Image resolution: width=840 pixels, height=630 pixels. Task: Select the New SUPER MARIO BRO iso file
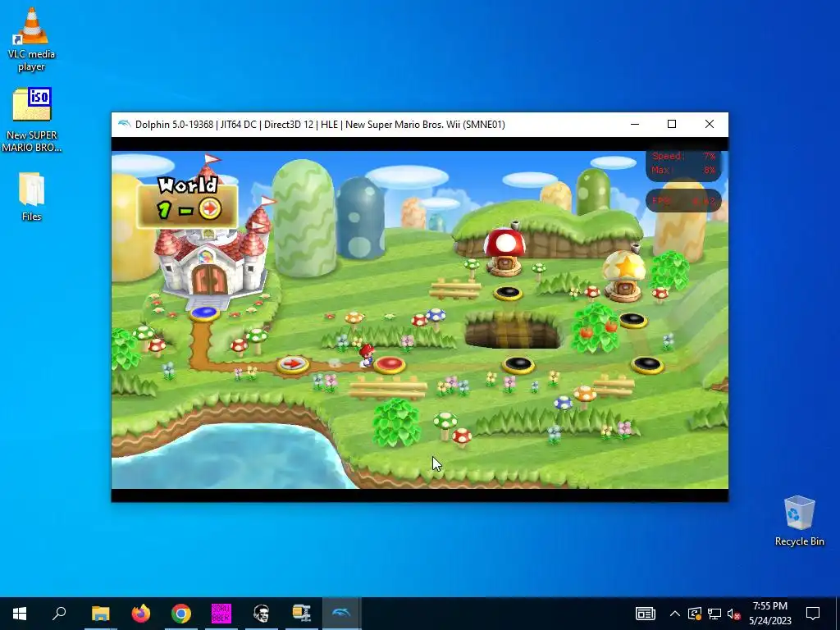[x=31, y=120]
